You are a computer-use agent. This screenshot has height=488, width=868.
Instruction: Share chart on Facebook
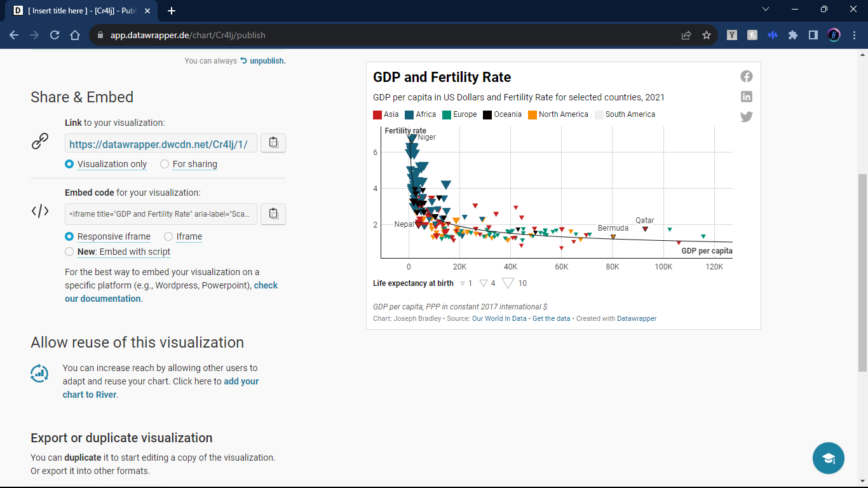pos(747,76)
